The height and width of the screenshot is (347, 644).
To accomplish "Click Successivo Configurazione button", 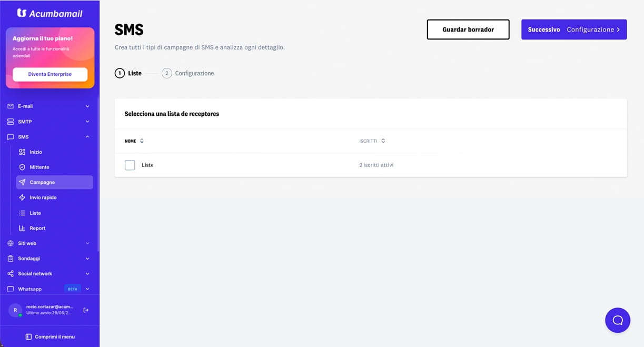I will point(574,29).
